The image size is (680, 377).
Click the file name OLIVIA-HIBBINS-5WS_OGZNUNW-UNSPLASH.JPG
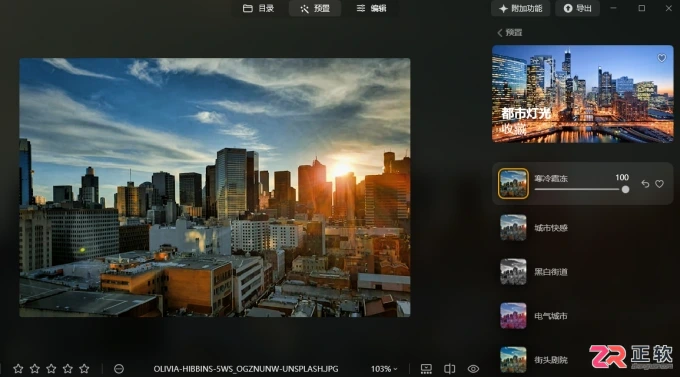[x=246, y=369]
